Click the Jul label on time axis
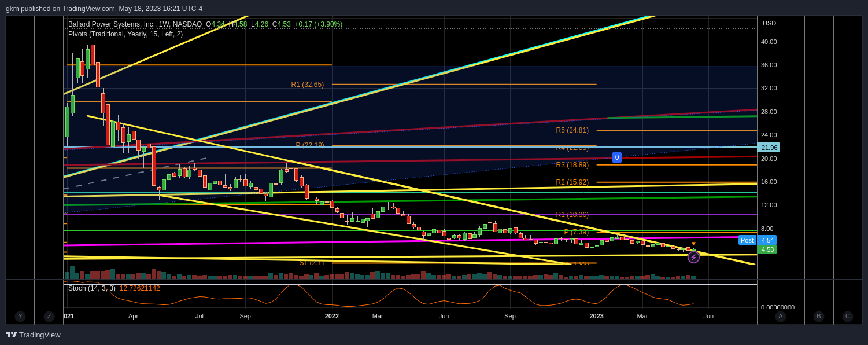The height and width of the screenshot is (345, 868). (200, 316)
